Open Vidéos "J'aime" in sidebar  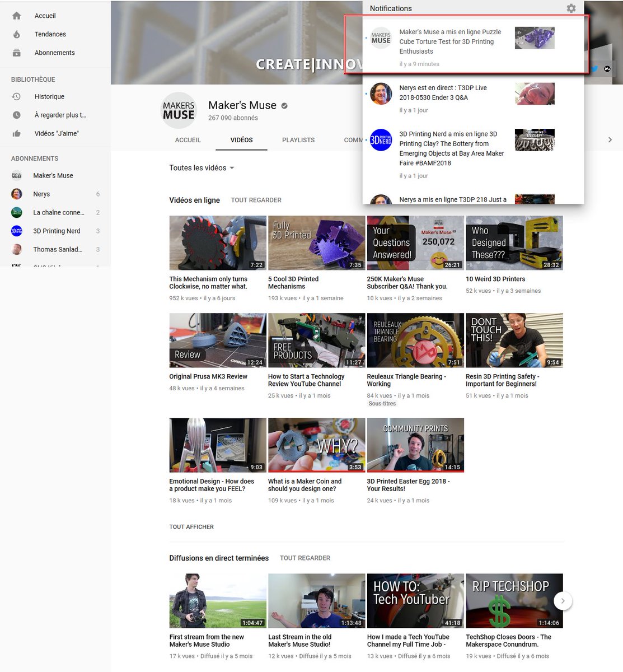pos(57,133)
